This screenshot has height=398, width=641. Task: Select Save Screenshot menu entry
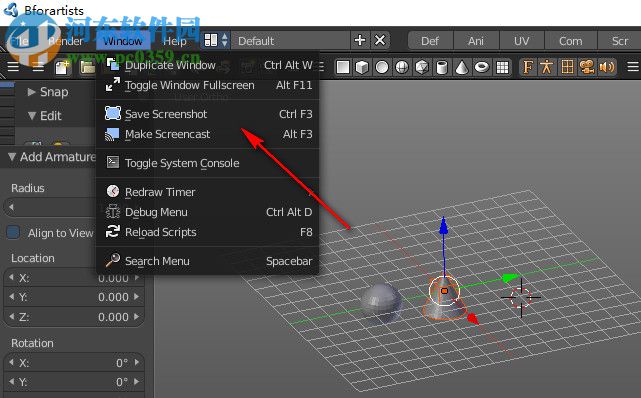208,114
